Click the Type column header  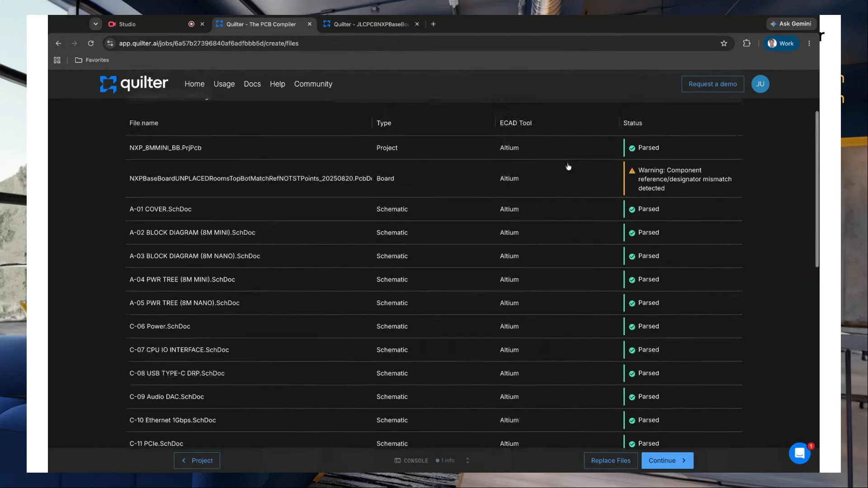click(384, 123)
